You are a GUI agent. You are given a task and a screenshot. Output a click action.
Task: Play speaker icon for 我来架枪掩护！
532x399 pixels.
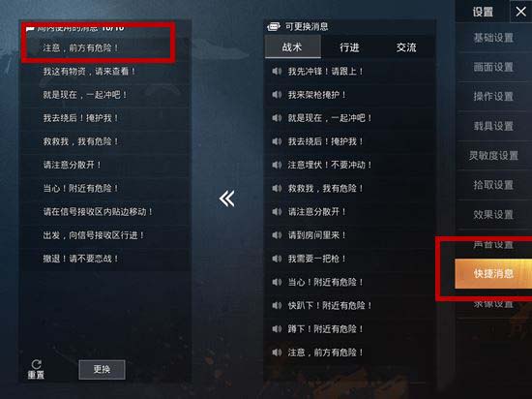277,95
